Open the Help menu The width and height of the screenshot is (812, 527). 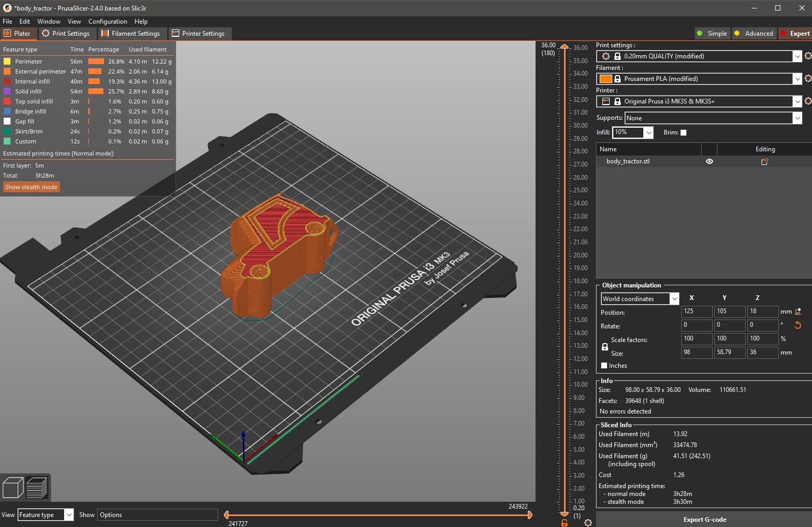point(141,22)
